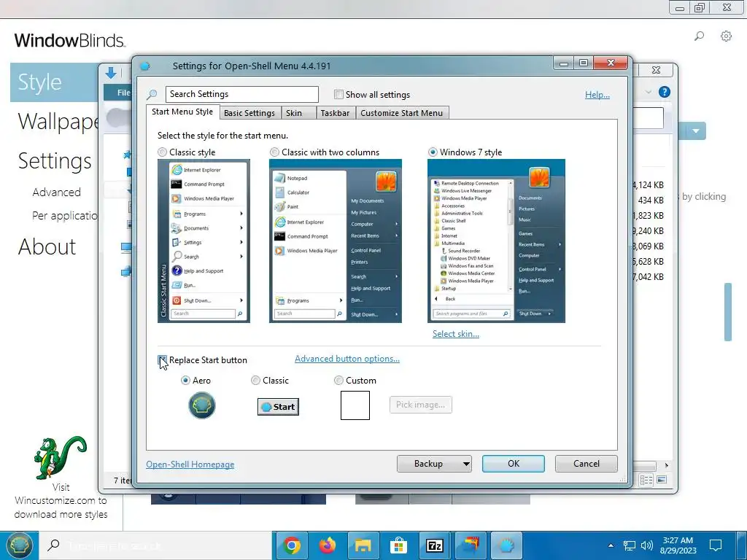Open WindowBlinds taskbar icon
The height and width of the screenshot is (560, 747).
pos(471,545)
